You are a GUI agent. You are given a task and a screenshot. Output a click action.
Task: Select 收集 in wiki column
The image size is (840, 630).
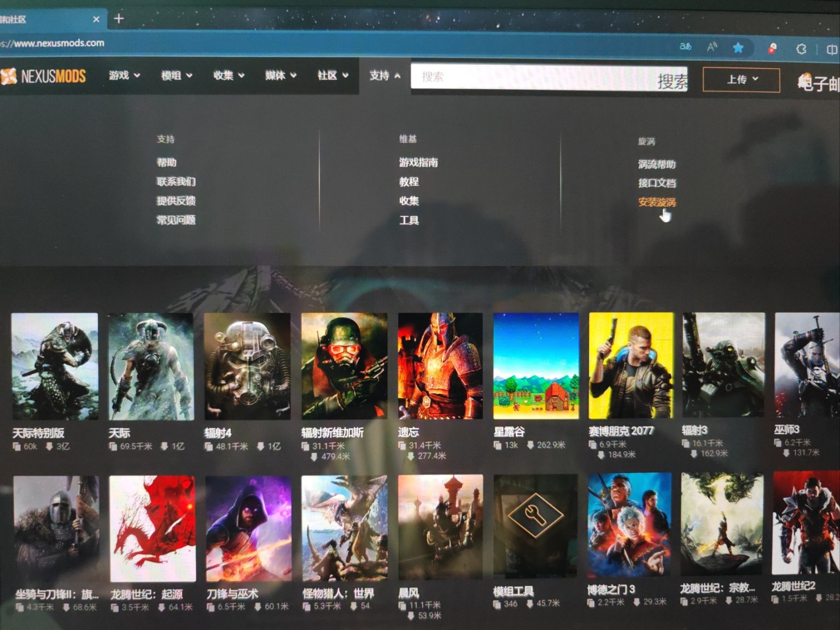pyautogui.click(x=409, y=201)
